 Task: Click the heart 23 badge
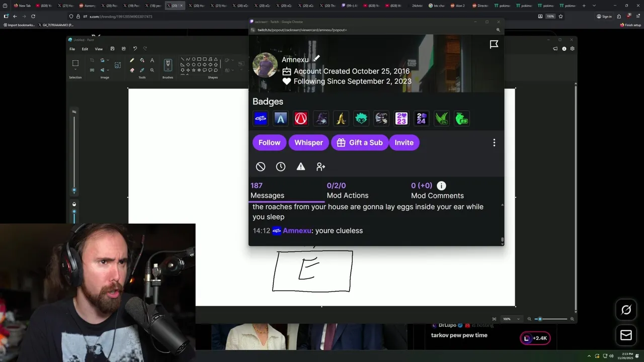401,119
